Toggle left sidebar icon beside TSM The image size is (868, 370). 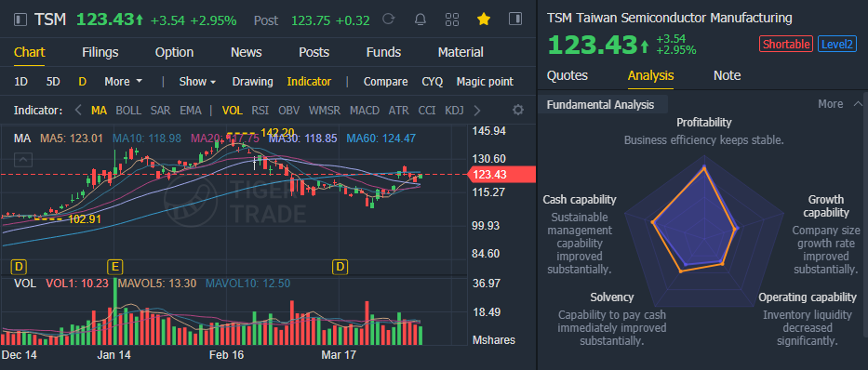pos(20,20)
